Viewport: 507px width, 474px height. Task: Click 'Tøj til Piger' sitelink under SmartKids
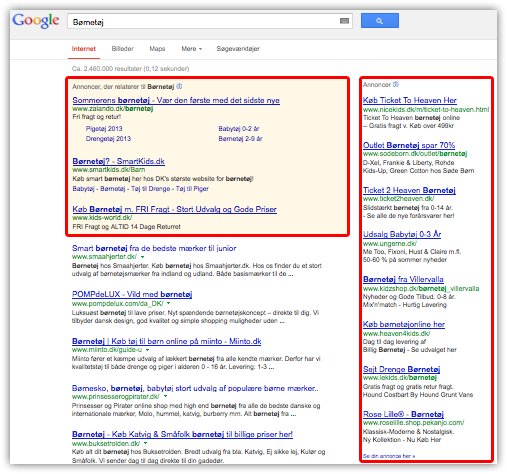[x=192, y=189]
